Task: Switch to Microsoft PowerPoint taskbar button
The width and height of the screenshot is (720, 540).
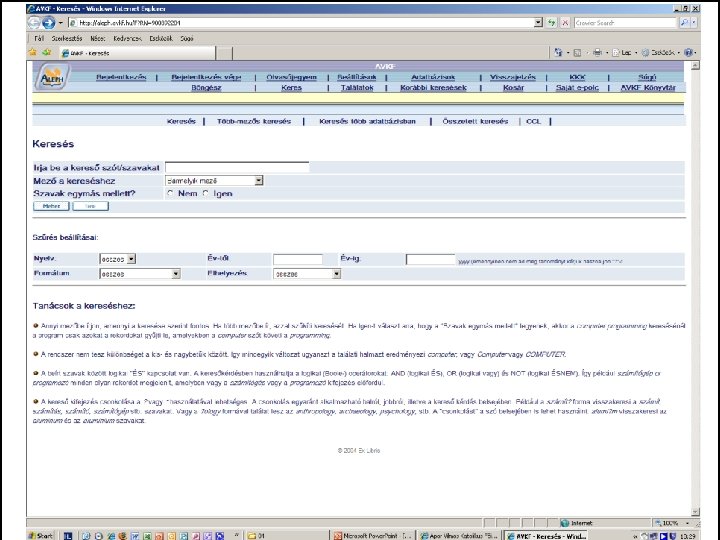Action: tap(372, 535)
